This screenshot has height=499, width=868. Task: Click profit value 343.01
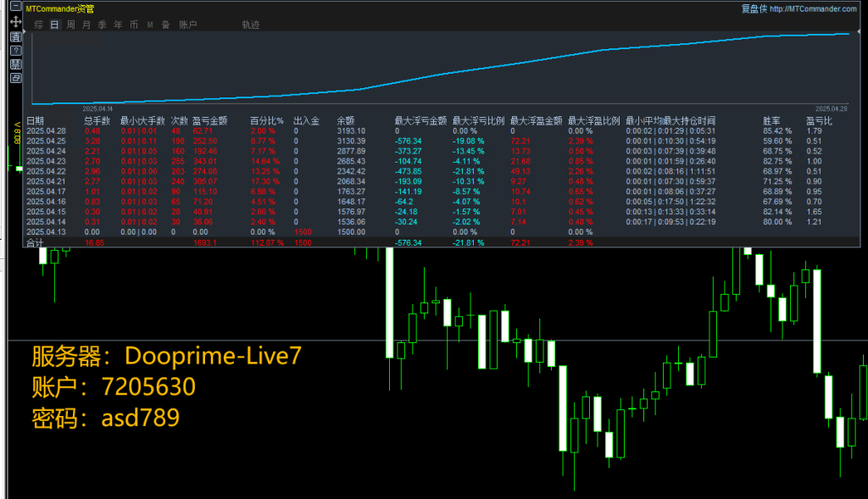point(205,162)
